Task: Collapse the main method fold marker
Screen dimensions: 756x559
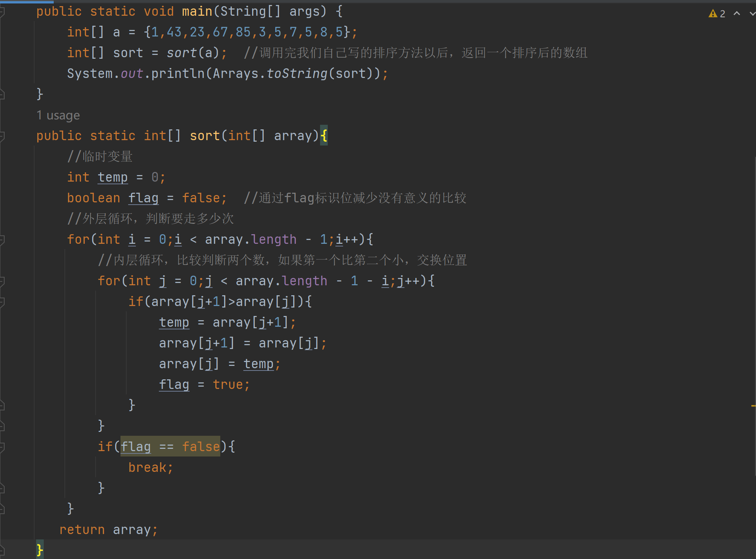Action: click(2, 12)
